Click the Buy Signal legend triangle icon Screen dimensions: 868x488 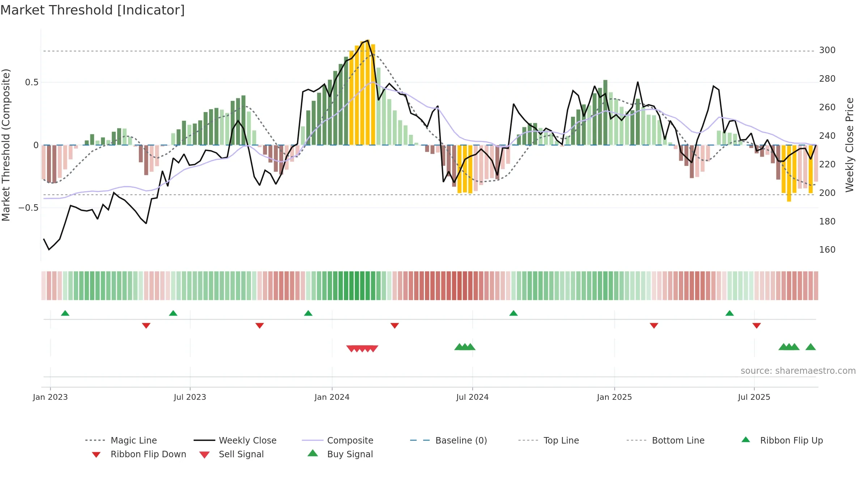[312, 453]
